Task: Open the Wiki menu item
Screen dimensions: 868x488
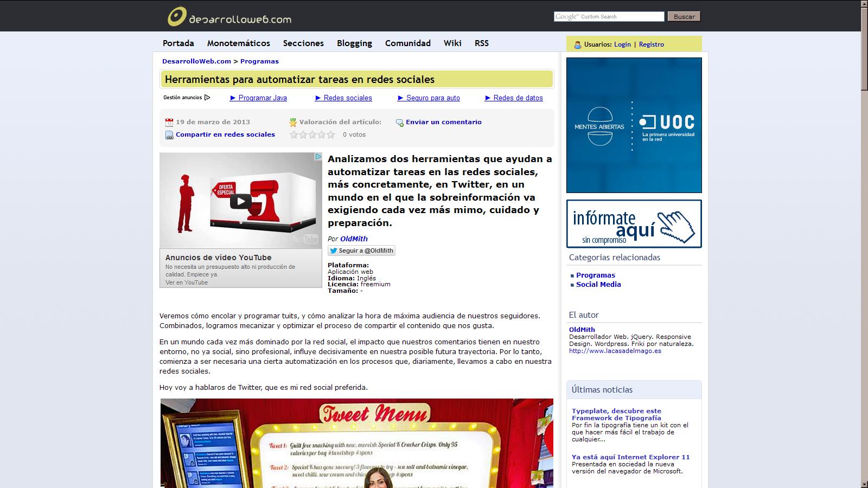Action: click(452, 43)
